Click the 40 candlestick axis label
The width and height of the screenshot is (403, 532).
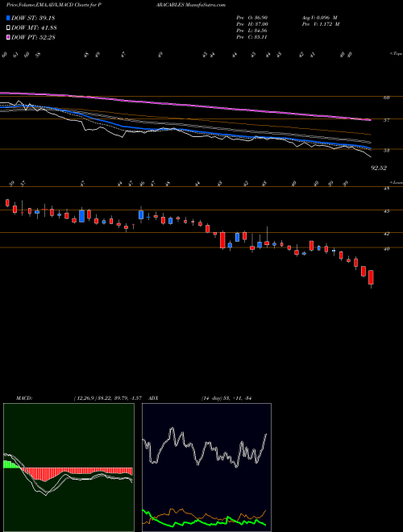[x=386, y=249]
